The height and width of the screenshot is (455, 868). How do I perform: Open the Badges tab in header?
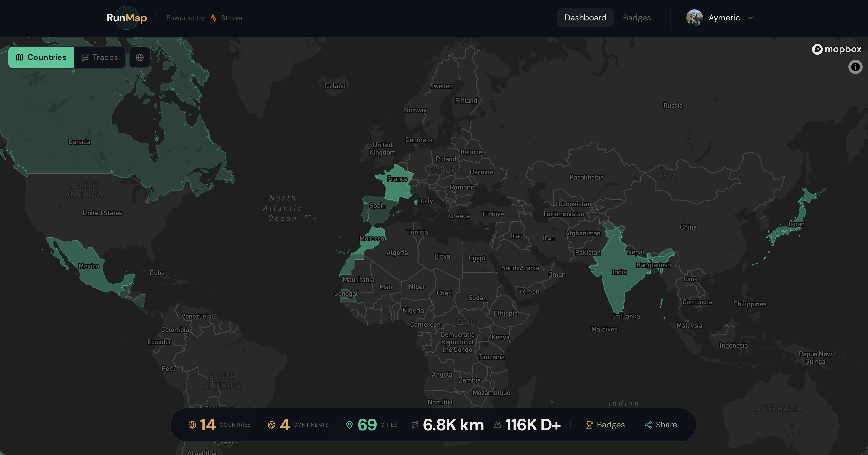tap(637, 18)
